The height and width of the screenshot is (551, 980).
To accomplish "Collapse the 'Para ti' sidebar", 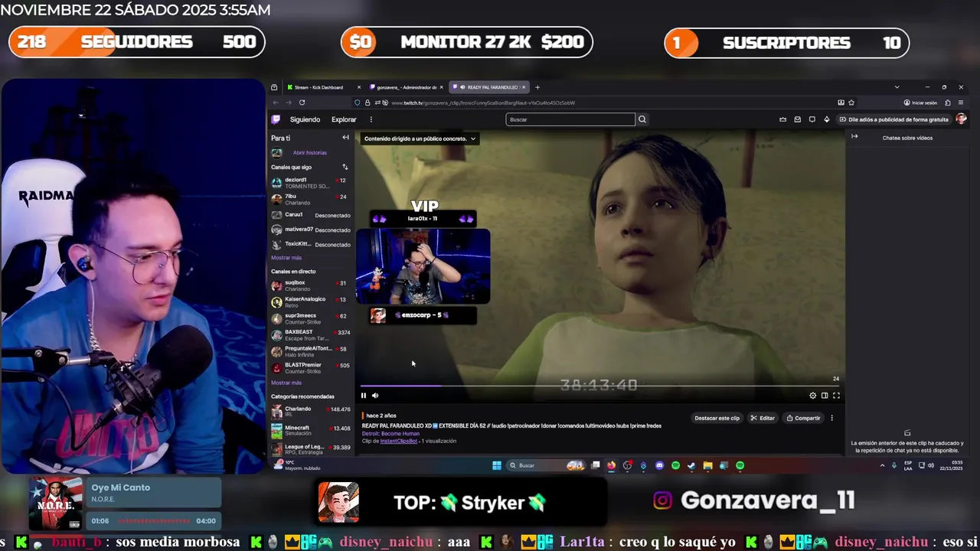I will point(345,138).
